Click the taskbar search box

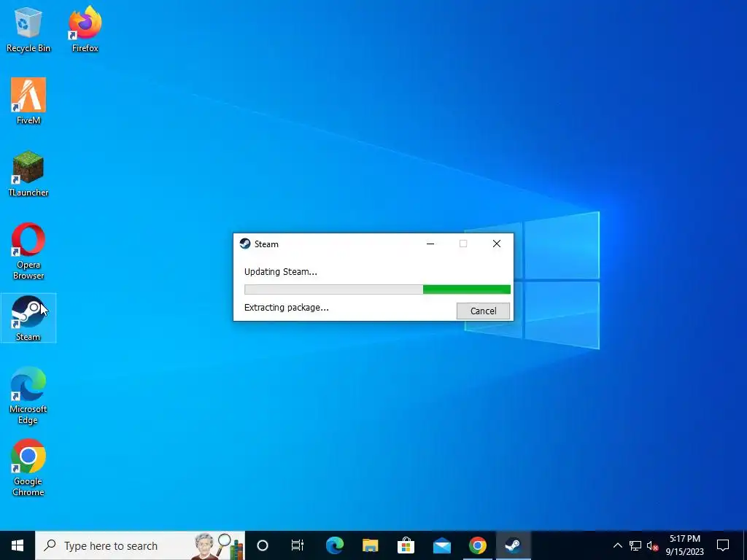140,545
